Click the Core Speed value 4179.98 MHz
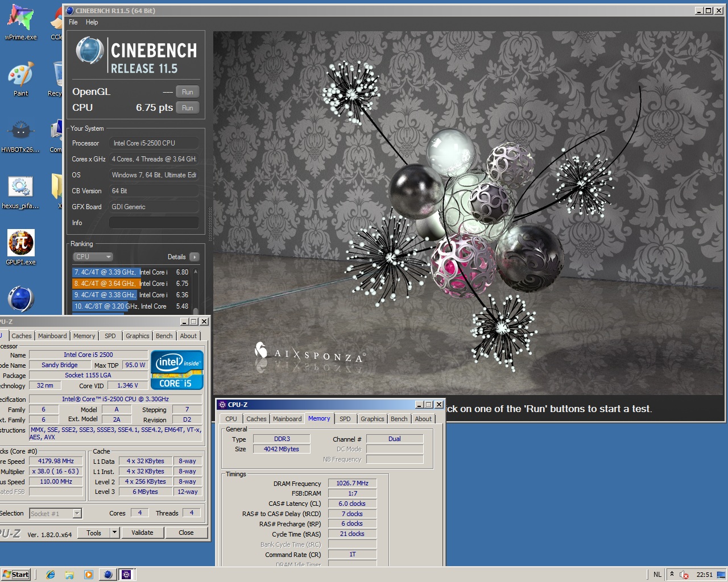 click(56, 461)
